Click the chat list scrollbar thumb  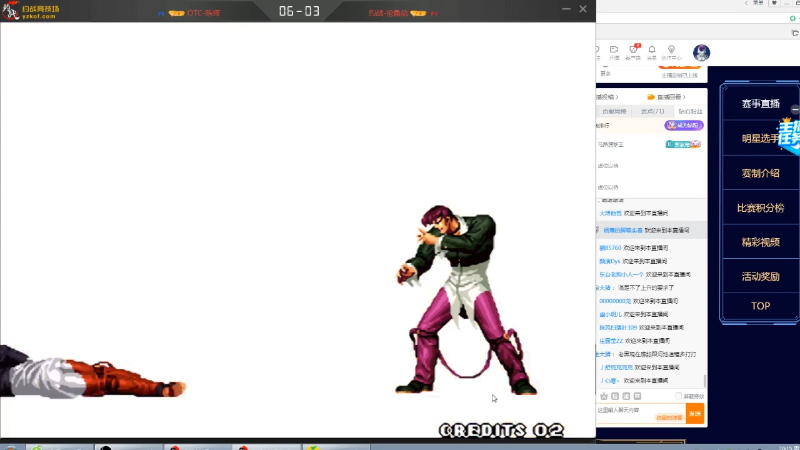coord(705,381)
